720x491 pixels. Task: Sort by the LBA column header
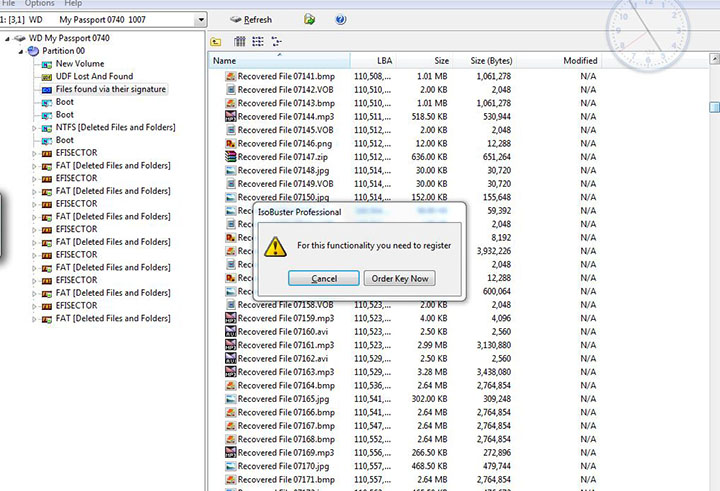pyautogui.click(x=373, y=61)
